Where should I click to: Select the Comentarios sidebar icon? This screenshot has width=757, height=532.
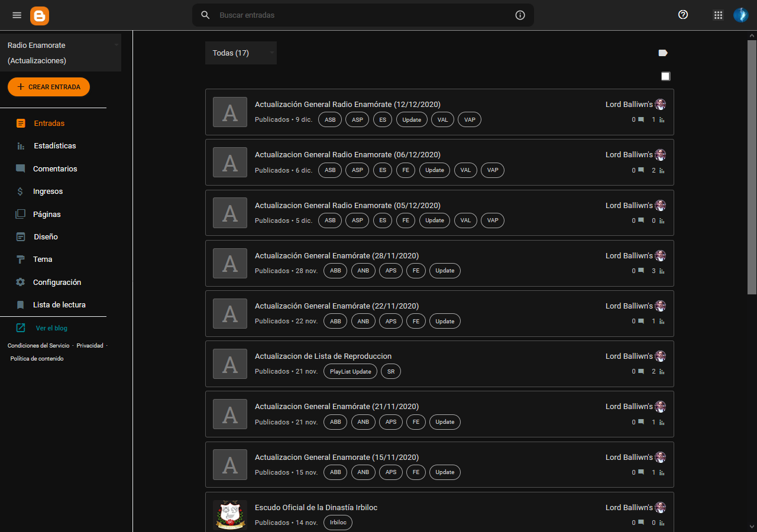pos(20,168)
